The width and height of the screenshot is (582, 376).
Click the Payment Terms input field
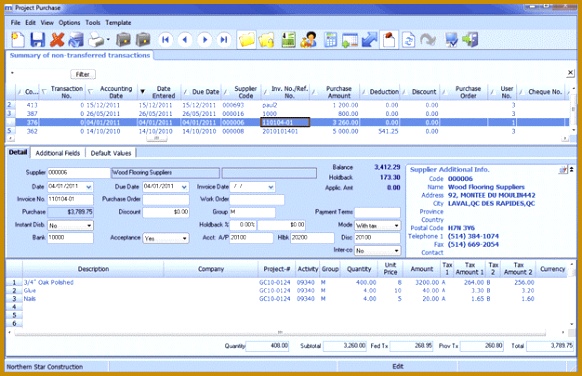click(377, 212)
